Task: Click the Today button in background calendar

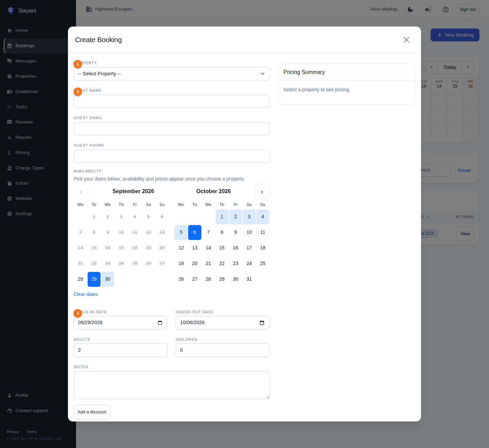Action: coord(450,67)
